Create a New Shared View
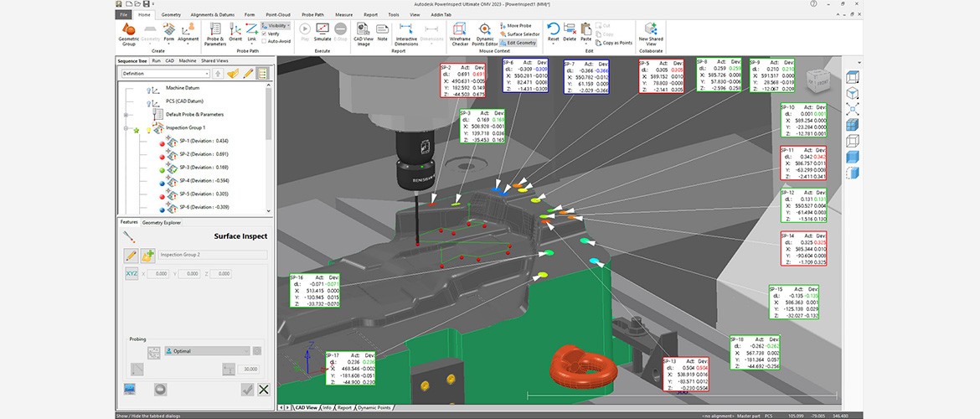This screenshot has width=980, height=419. pos(651,34)
